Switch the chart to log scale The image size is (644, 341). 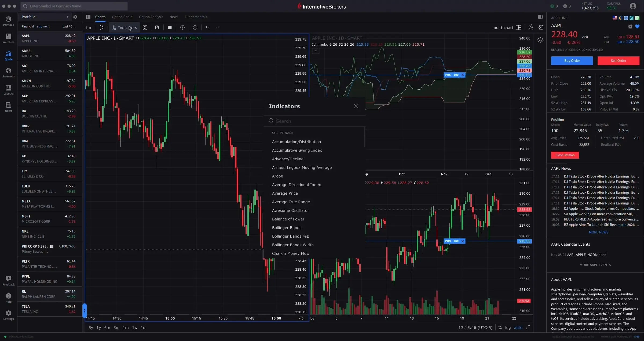click(508, 328)
